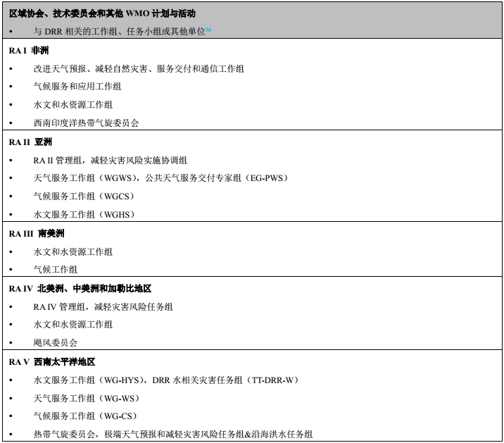Click the 气候服务和应用工作组 line
The height and width of the screenshot is (443, 504).
point(77,87)
